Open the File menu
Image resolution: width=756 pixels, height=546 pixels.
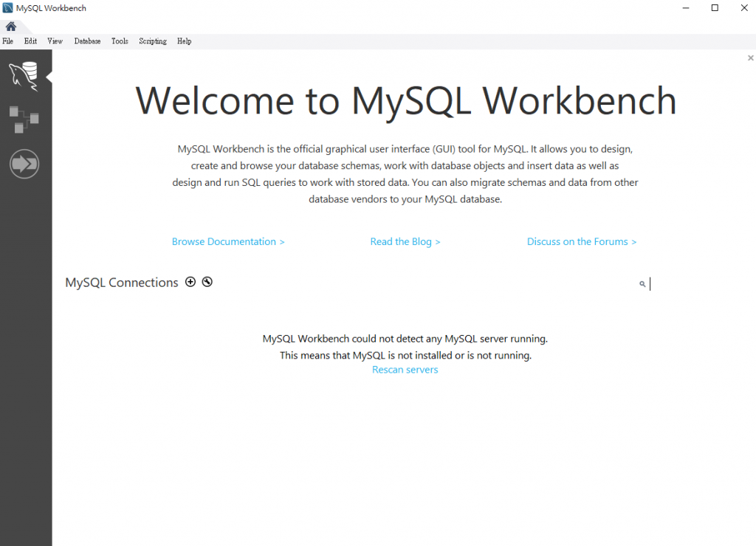click(x=7, y=41)
